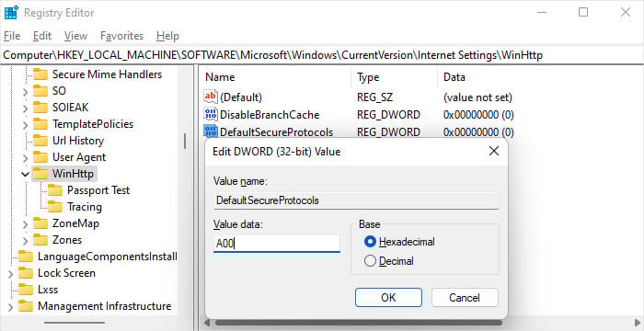
Task: Click the ZoneMap folder icon
Action: (x=40, y=223)
